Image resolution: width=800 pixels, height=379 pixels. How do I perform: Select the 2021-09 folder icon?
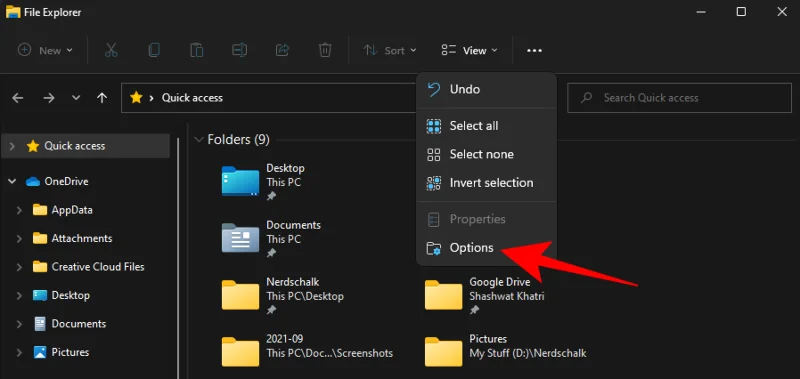[x=240, y=352]
